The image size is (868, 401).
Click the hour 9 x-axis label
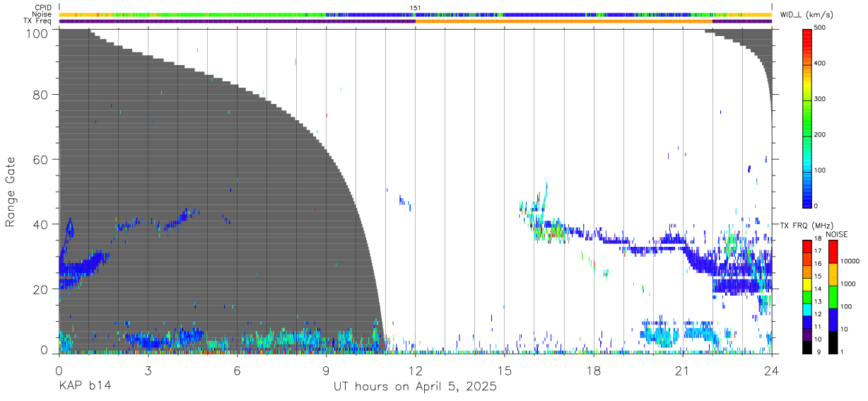326,370
